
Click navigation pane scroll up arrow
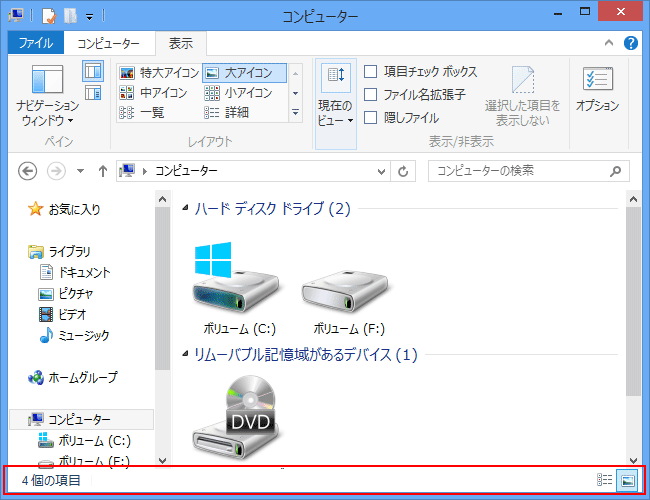tap(162, 199)
